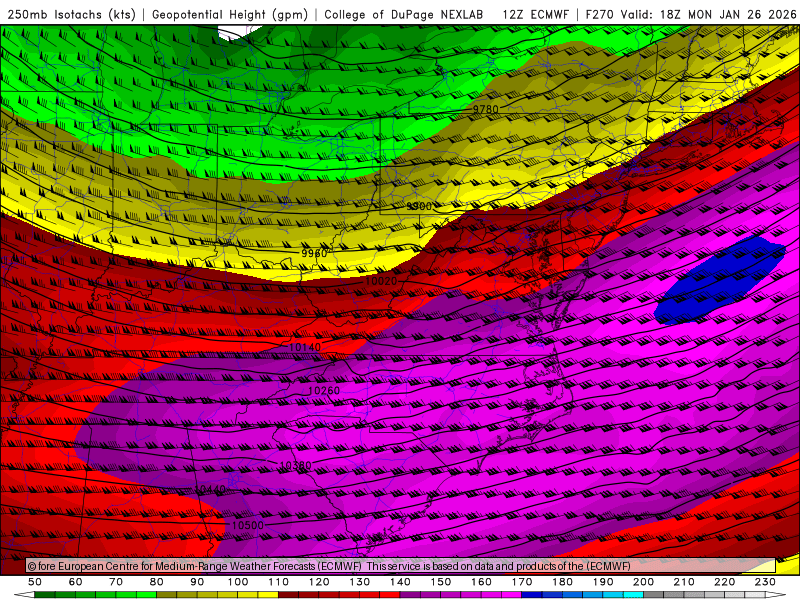This screenshot has width=800, height=600.
Task: Click the 150 value on the color scale
Action: [441, 582]
